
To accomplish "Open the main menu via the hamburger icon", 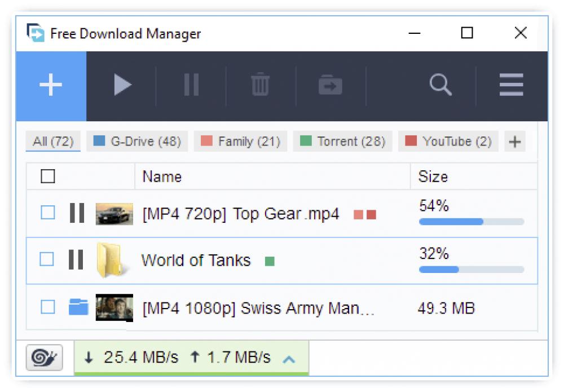I will pyautogui.click(x=511, y=85).
